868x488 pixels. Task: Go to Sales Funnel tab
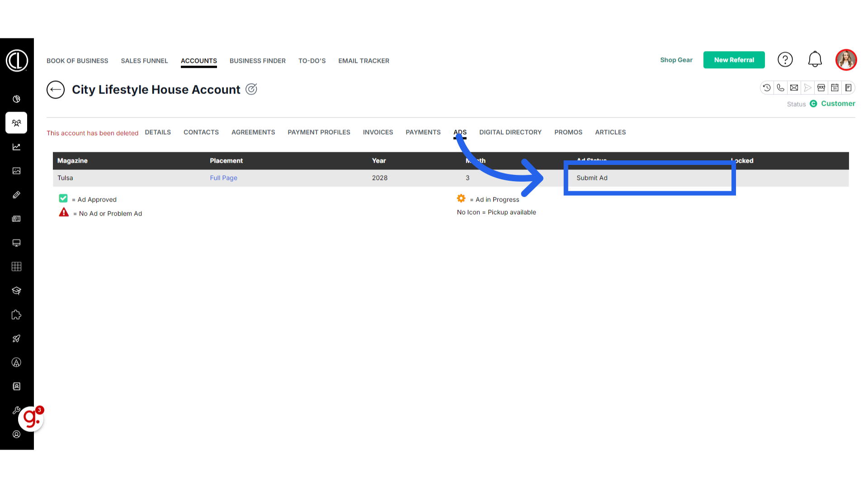(144, 61)
